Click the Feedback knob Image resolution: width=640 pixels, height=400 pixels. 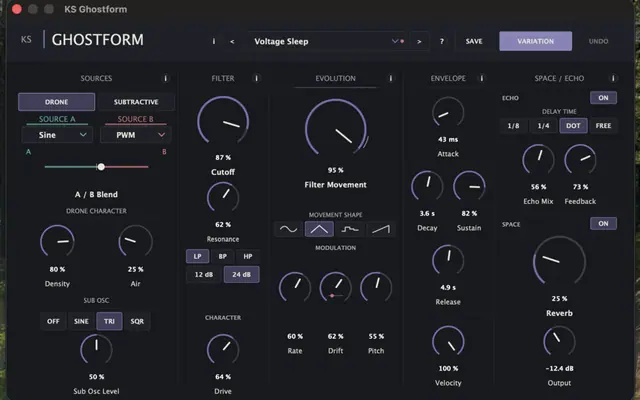580,160
